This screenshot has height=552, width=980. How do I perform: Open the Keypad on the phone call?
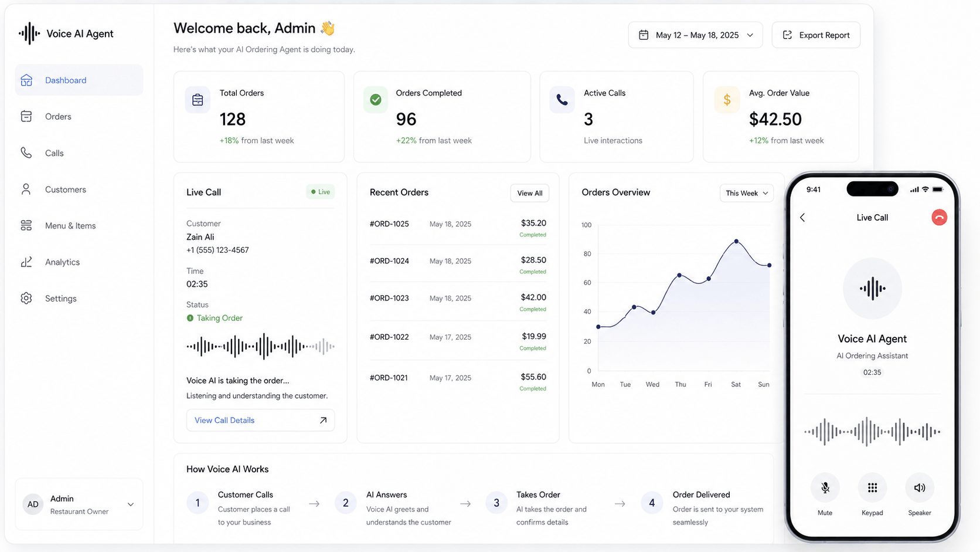tap(872, 488)
